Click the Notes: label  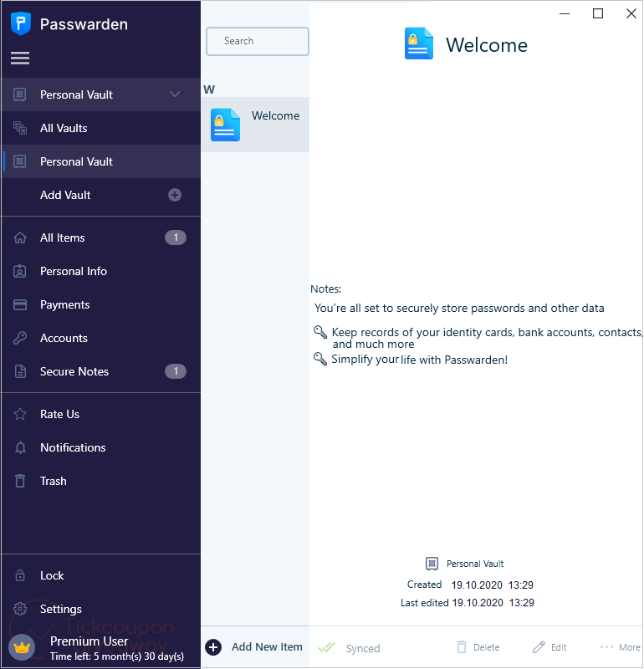click(x=325, y=289)
